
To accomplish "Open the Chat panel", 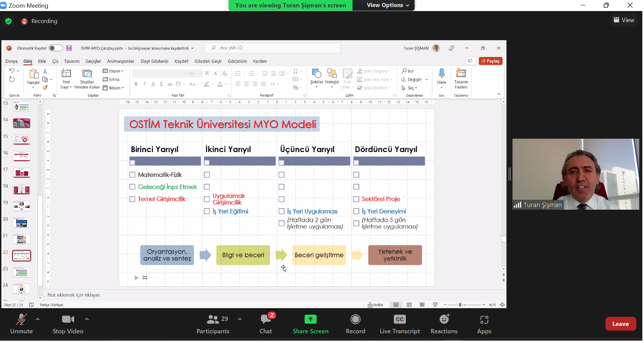I will point(266,324).
